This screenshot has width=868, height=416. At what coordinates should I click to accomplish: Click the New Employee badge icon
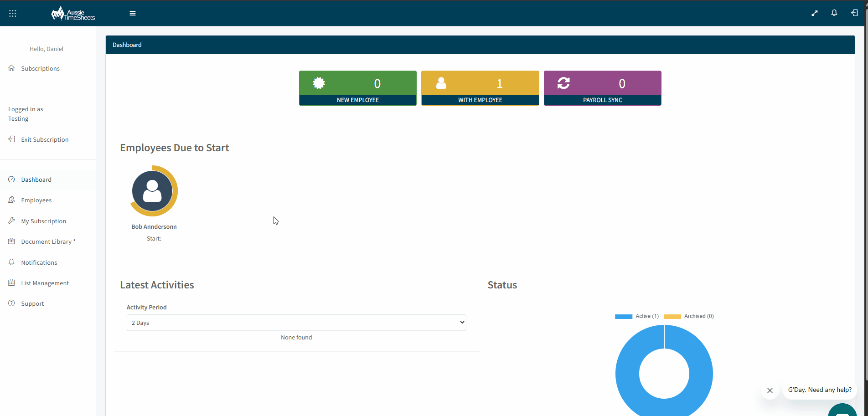[x=319, y=83]
